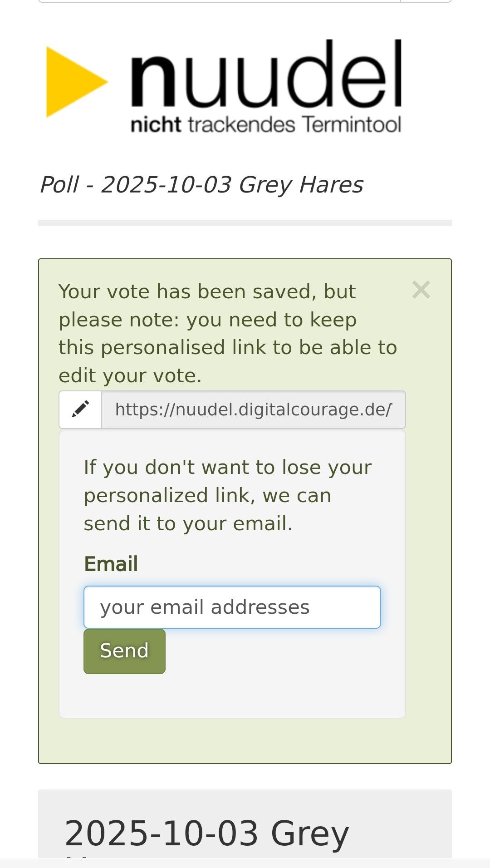Click the narrow right segment of the top box
The height and width of the screenshot is (868, 490).
click(x=426, y=1)
